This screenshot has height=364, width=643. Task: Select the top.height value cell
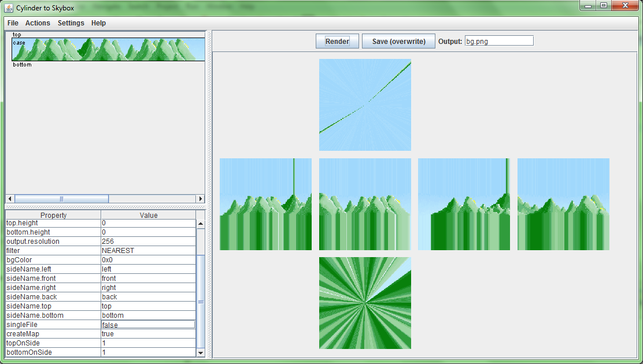(149, 223)
